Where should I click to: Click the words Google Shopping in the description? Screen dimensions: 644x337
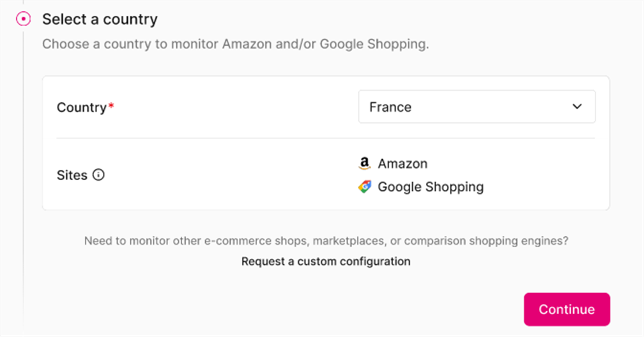click(373, 45)
